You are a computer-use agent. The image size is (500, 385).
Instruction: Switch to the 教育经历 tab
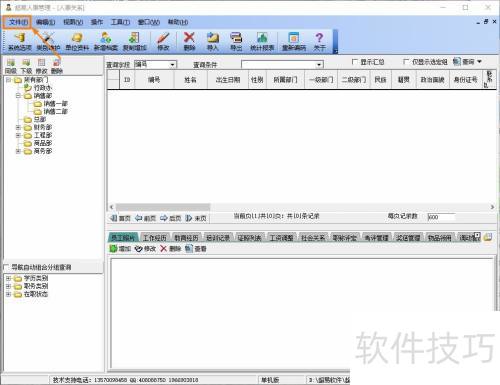pyautogui.click(x=186, y=238)
